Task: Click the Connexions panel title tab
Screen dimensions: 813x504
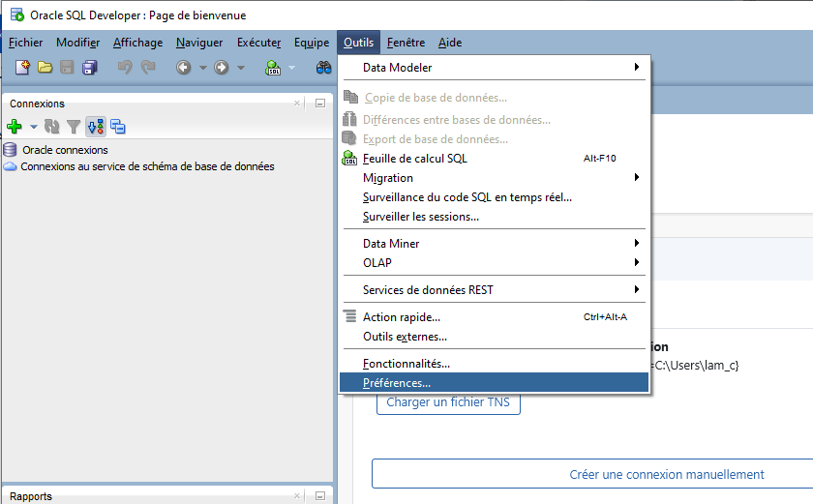Action: pyautogui.click(x=38, y=104)
